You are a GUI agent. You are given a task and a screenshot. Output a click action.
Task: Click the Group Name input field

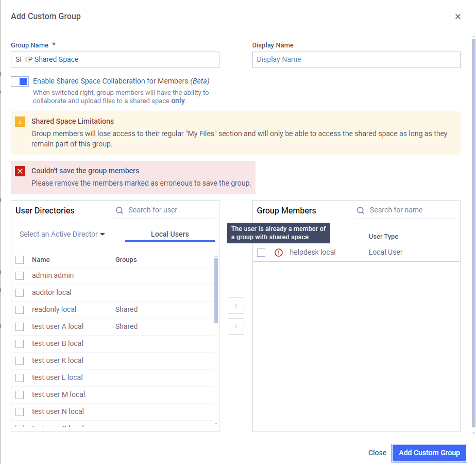tap(115, 60)
